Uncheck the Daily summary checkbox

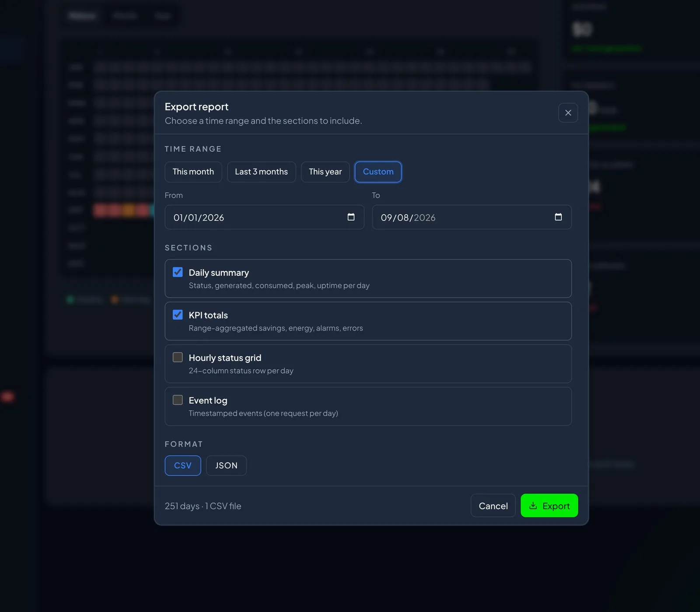click(178, 272)
